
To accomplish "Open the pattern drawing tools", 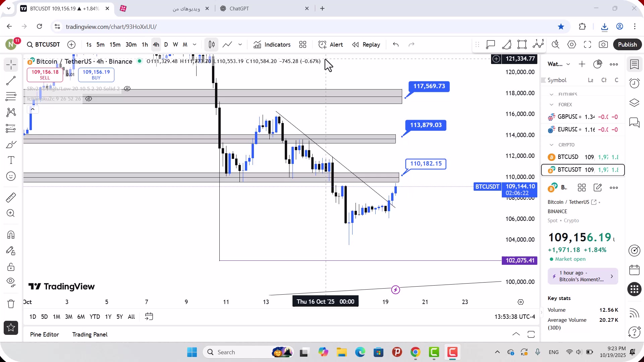I will (11, 112).
